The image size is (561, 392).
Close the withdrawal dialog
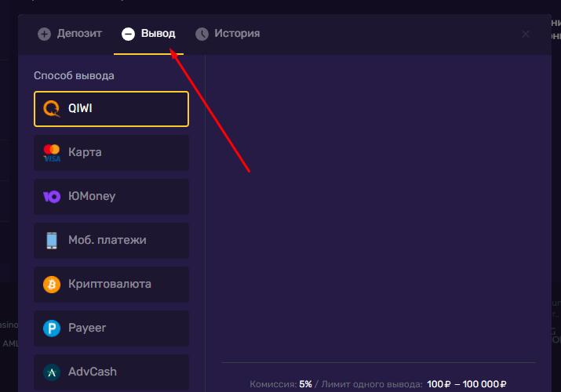(526, 34)
